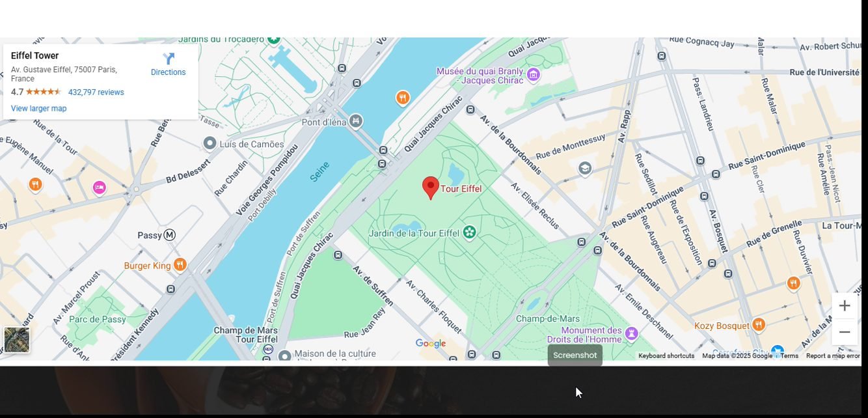This screenshot has height=418, width=868.
Task: Select the Burger King restaurant marker
Action: (180, 265)
